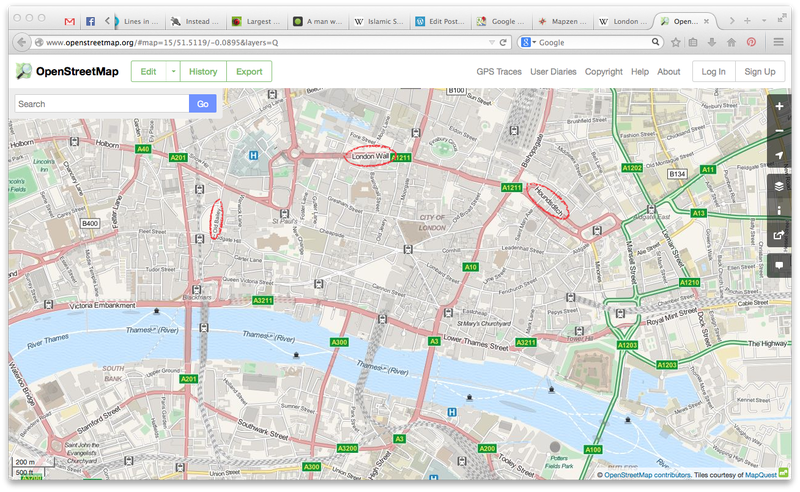Open the Help link
Screen dimensions: 800x492
coord(640,71)
